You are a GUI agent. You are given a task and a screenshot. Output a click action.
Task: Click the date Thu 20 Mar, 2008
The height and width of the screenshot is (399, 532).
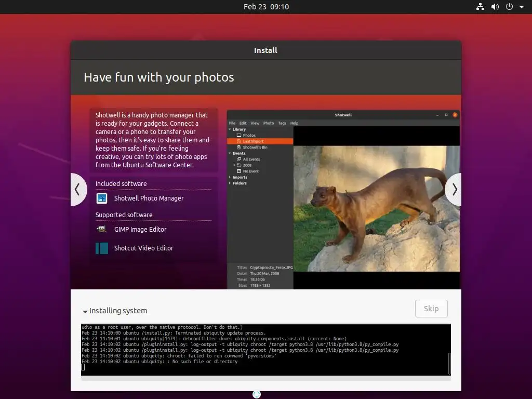point(264,273)
